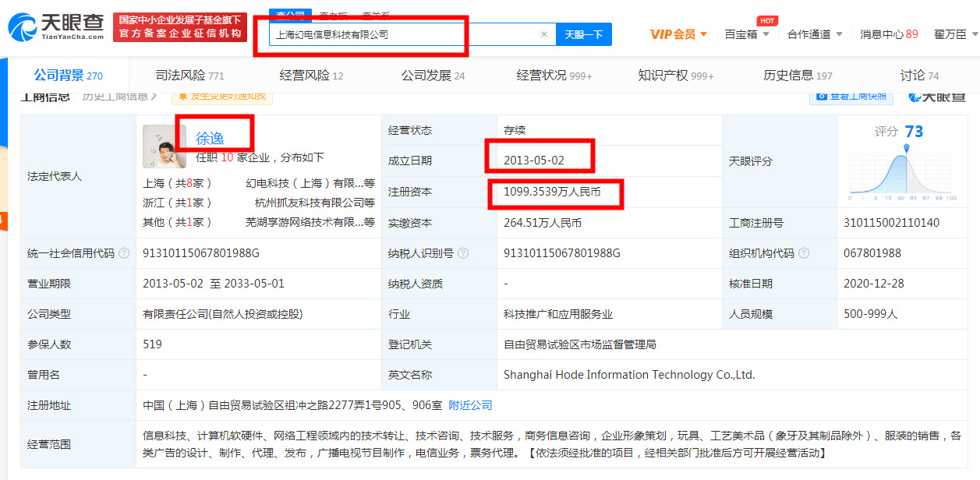980x480 pixels.
Task: Show help for 组织机构代码
Action: 804,253
